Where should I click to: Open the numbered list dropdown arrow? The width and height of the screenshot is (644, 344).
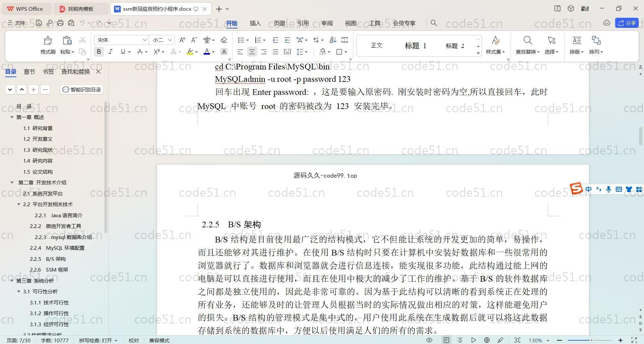tap(264, 40)
